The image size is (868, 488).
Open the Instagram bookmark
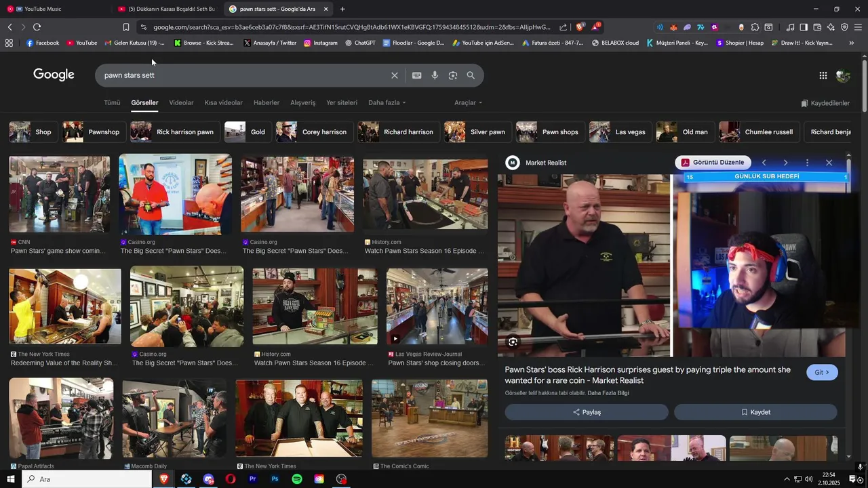[321, 43]
